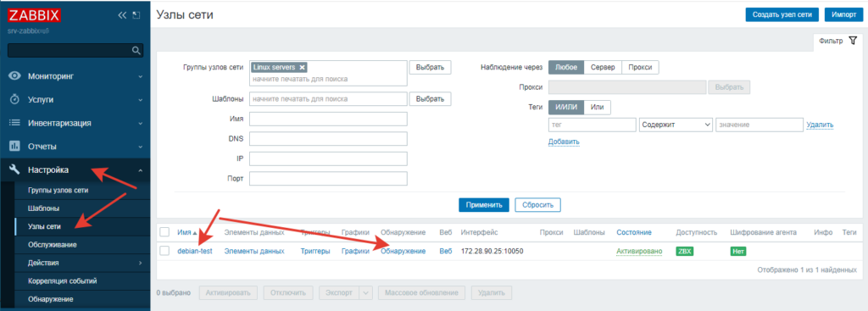Focus the tag значение field
Screen dimensions: 868x311
(x=759, y=125)
